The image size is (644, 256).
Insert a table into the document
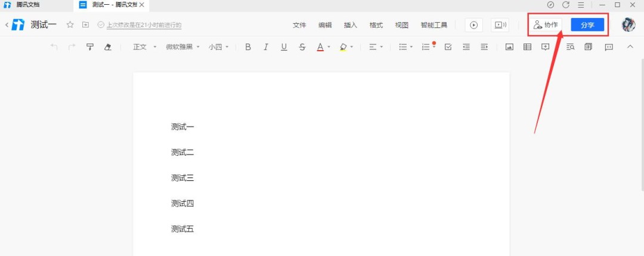point(527,47)
